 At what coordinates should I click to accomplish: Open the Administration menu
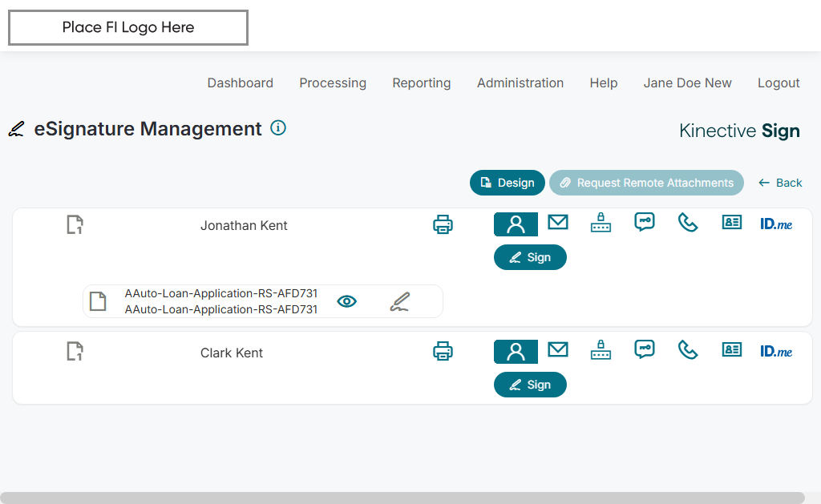520,83
